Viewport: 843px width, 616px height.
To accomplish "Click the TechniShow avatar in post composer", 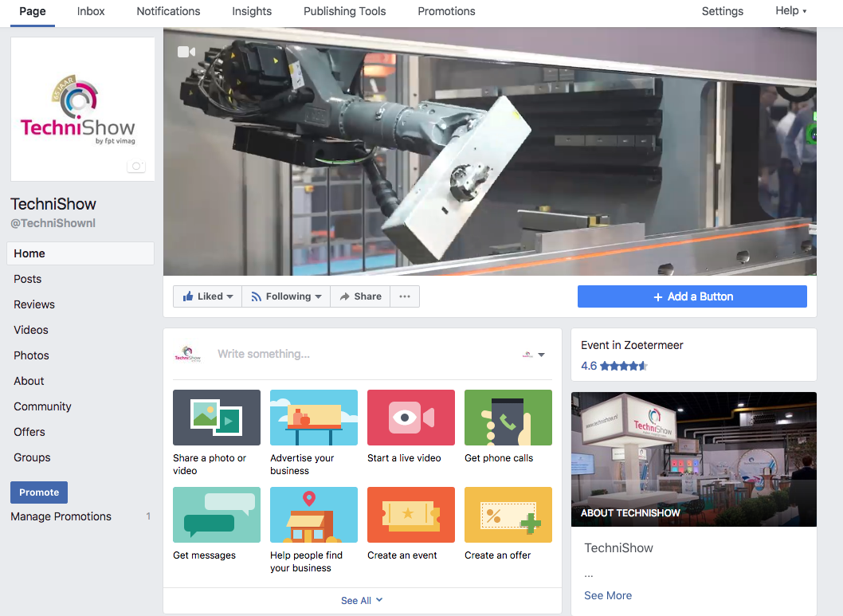I will [x=187, y=354].
